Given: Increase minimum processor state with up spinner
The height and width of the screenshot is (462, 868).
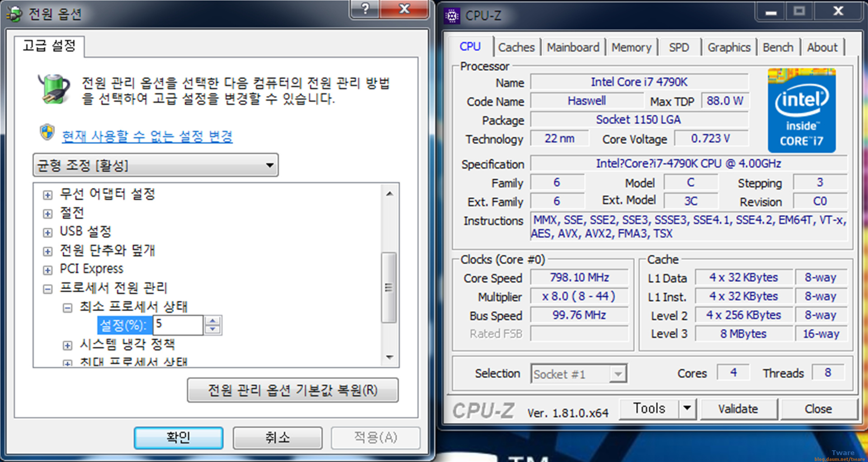Looking at the screenshot, I should pyautogui.click(x=212, y=321).
